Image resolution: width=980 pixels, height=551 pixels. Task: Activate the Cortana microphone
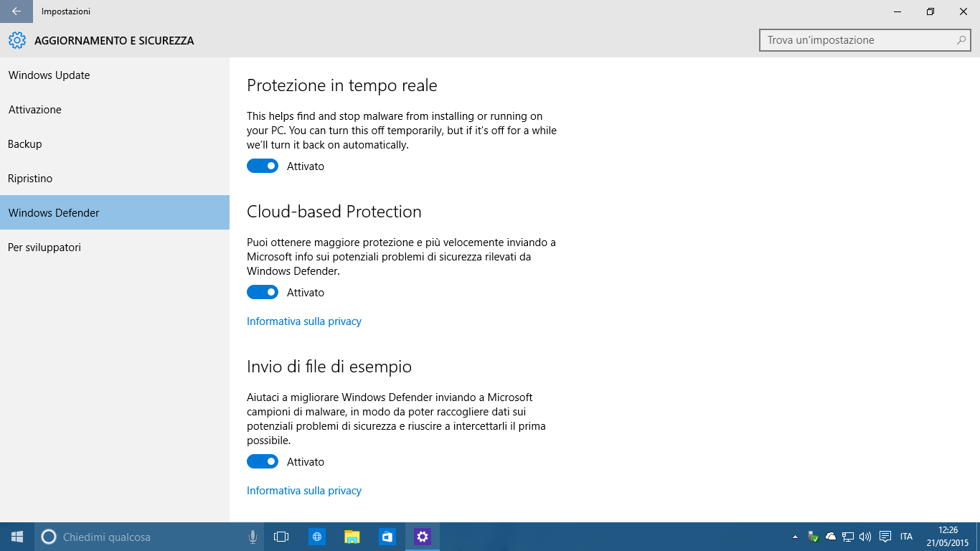[x=253, y=537]
